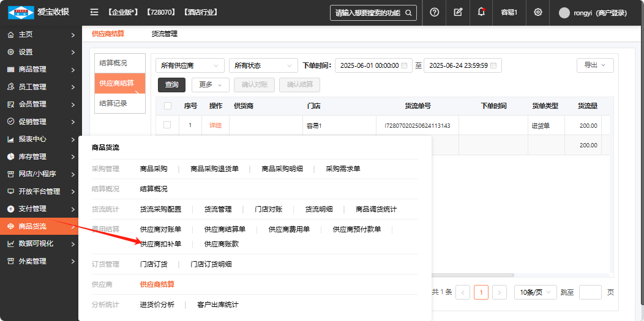This screenshot has height=321, width=644.
Task: Open calendar icon for start date
Action: point(404,65)
